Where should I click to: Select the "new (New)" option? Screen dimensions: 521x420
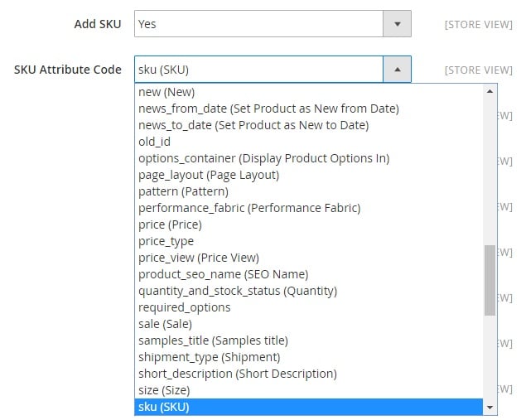pyautogui.click(x=309, y=92)
